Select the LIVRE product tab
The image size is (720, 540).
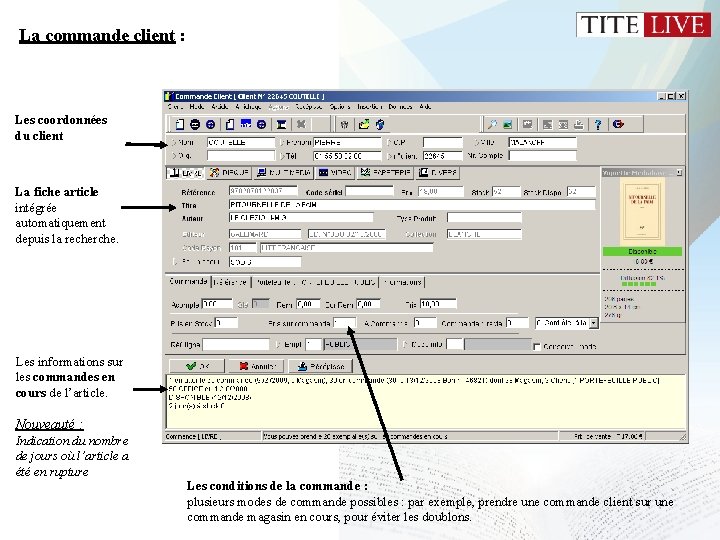coord(185,173)
